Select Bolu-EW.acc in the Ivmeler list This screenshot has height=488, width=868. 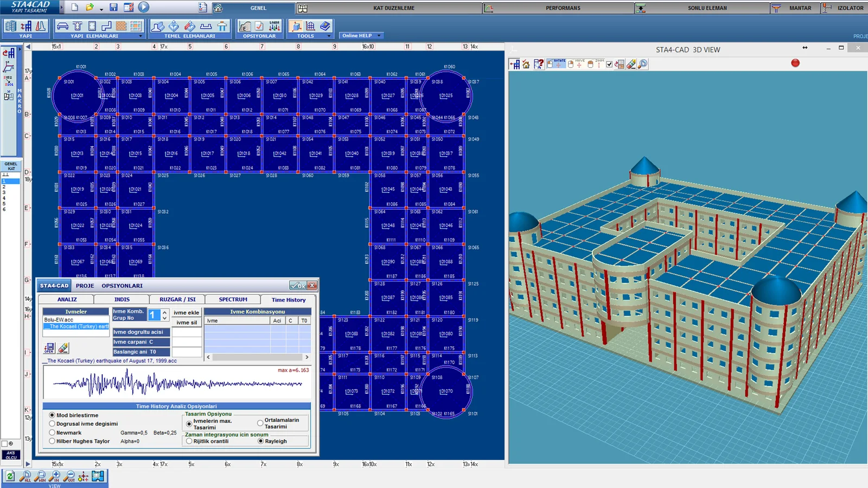tap(76, 320)
